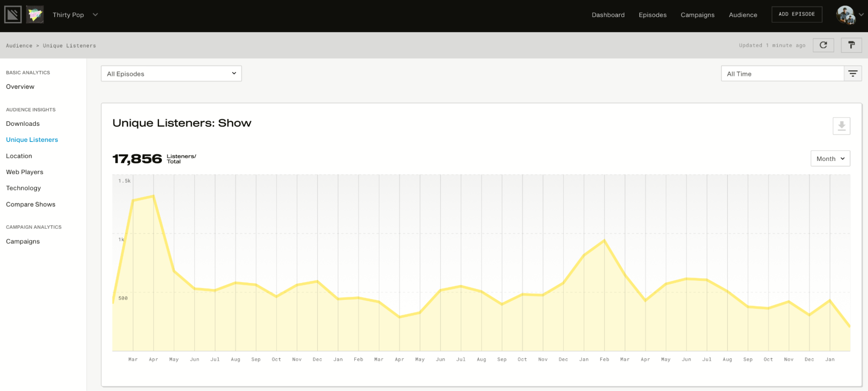Click the Audience breadcrumb link
Image resolution: width=868 pixels, height=391 pixels.
(19, 46)
